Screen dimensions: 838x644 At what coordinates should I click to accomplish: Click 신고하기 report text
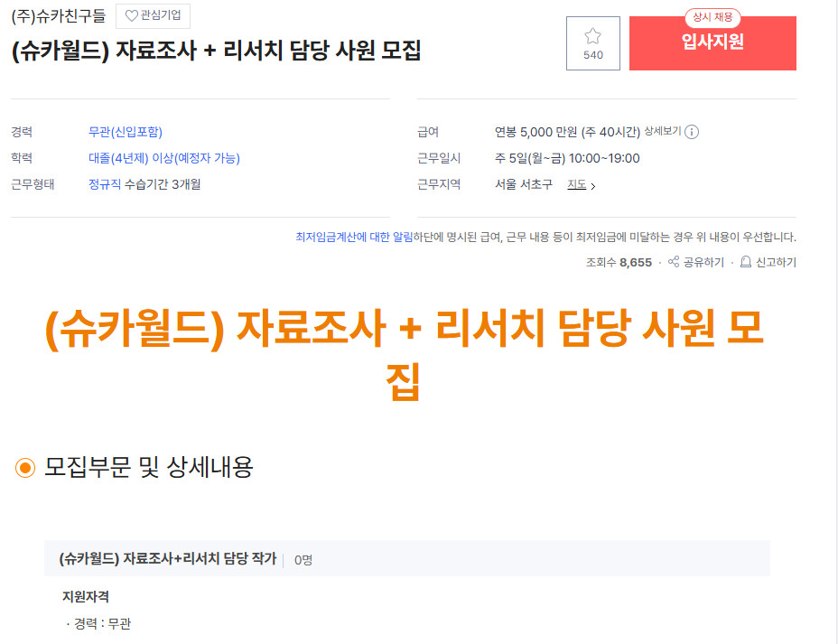coord(776,262)
